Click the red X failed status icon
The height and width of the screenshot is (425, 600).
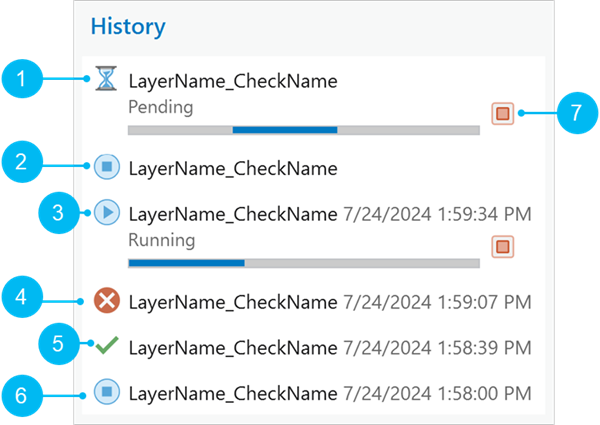click(x=107, y=301)
